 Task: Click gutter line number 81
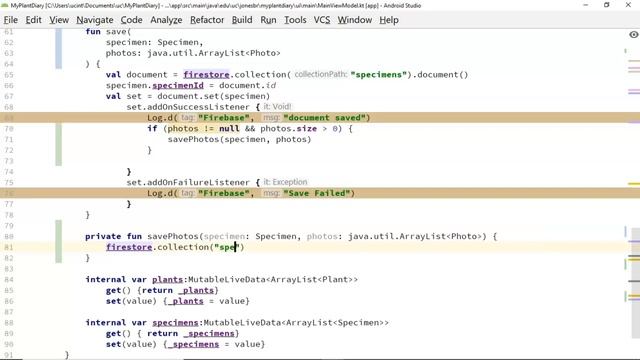9,247
